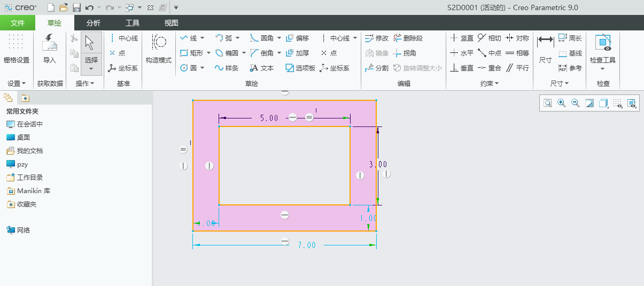Expand the Setup (设置) group dropdown
This screenshot has height=286, width=644.
tap(17, 84)
